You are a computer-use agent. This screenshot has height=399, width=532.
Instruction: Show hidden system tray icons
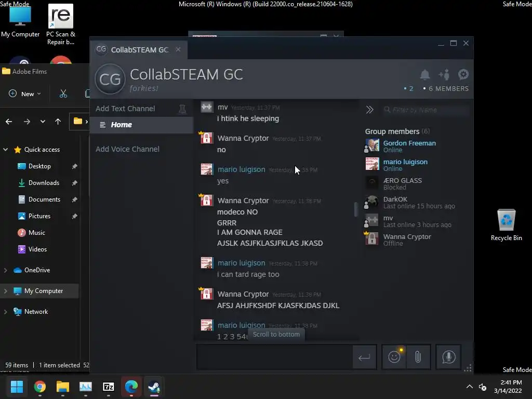pyautogui.click(x=469, y=387)
